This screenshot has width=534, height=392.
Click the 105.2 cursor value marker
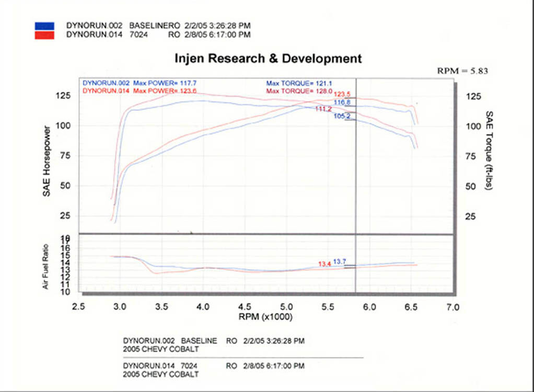coord(342,116)
